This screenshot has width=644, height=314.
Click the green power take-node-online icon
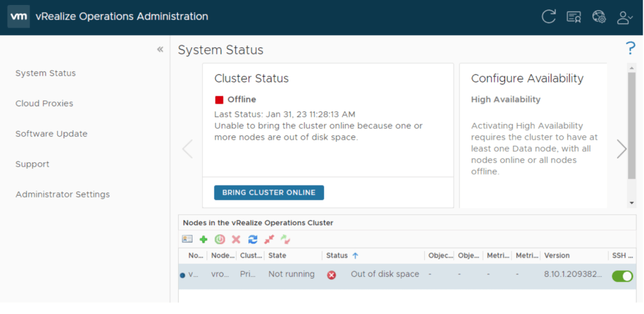coord(220,239)
